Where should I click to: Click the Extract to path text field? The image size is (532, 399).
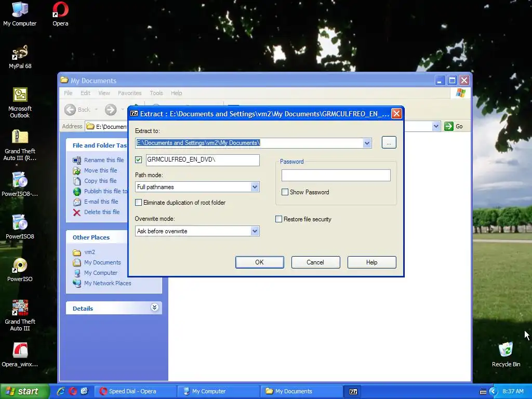[249, 143]
